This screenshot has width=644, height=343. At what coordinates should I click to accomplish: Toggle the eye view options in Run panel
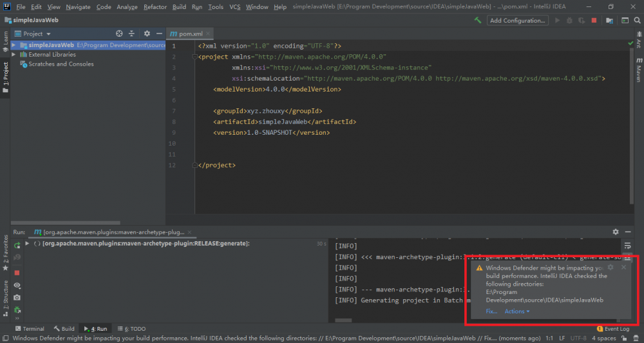click(17, 285)
